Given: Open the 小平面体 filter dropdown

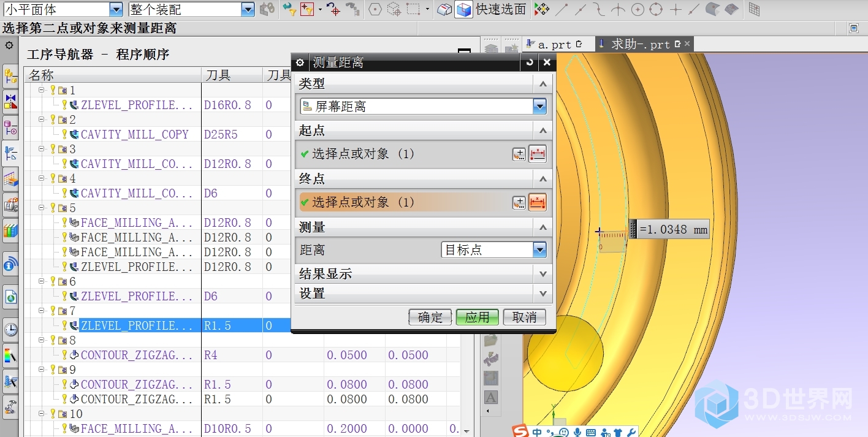Looking at the screenshot, I should (116, 9).
